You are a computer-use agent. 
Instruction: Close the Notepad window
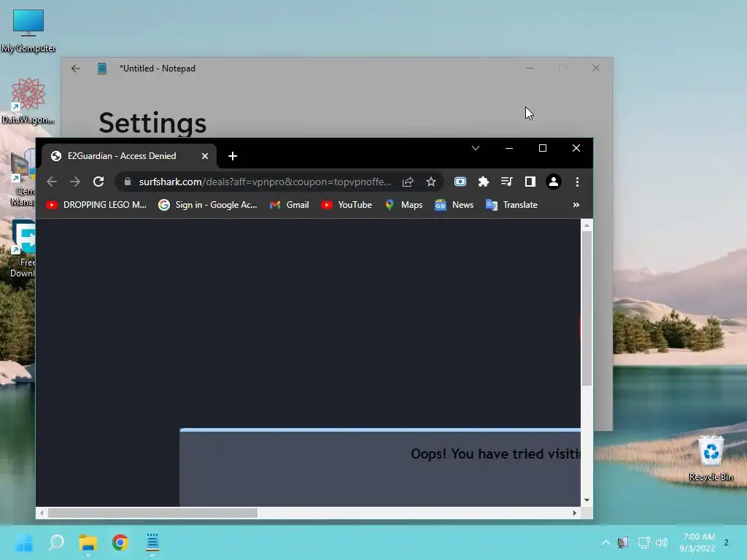pyautogui.click(x=595, y=68)
